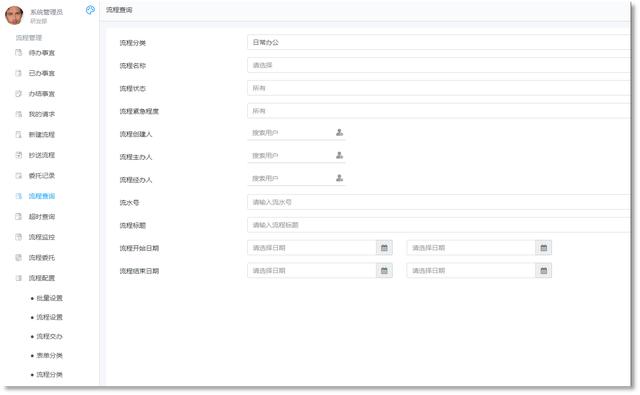Image resolution: width=640 pixels, height=395 pixels.
Task: Click the 流程委托 sidebar icon
Action: (18, 257)
